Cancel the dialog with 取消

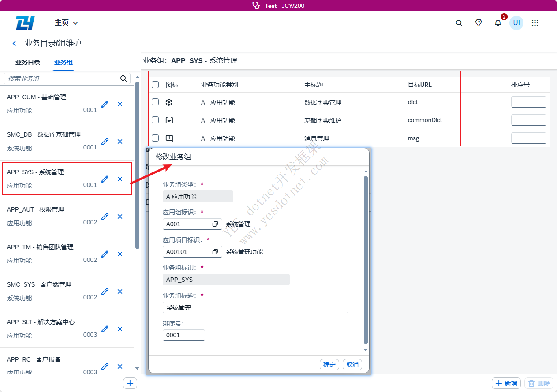pos(352,365)
